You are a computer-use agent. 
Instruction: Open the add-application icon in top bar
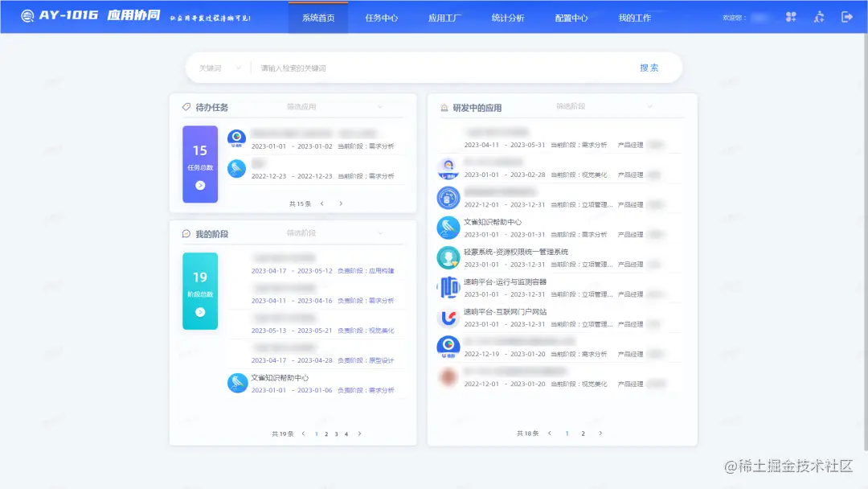(790, 16)
